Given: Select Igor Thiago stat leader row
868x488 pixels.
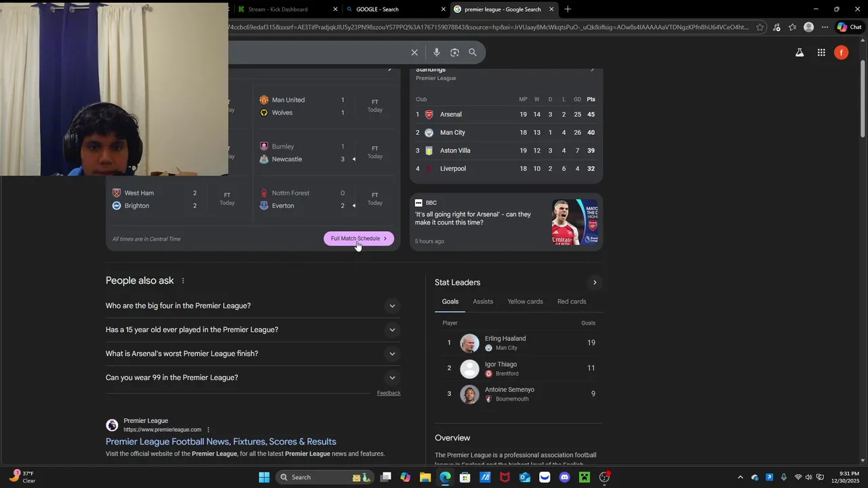Looking at the screenshot, I should click(x=519, y=369).
